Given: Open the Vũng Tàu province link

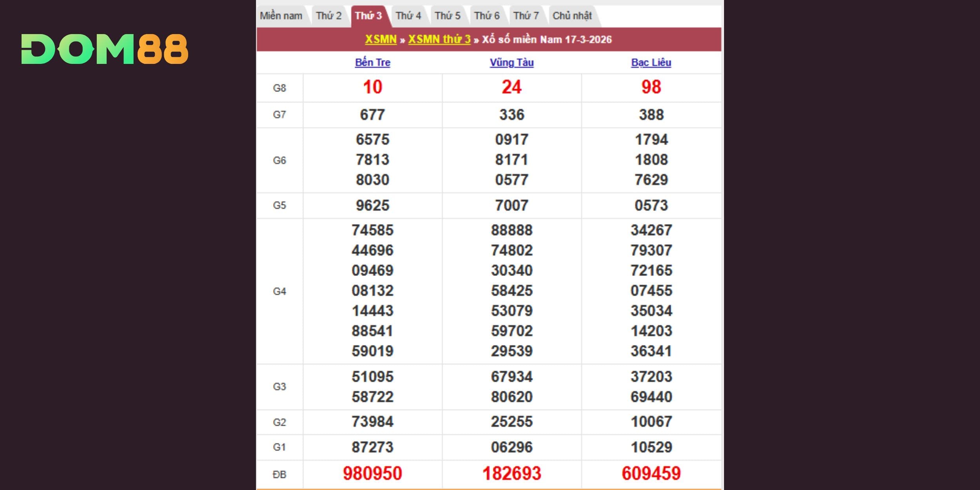Looking at the screenshot, I should tap(512, 63).
